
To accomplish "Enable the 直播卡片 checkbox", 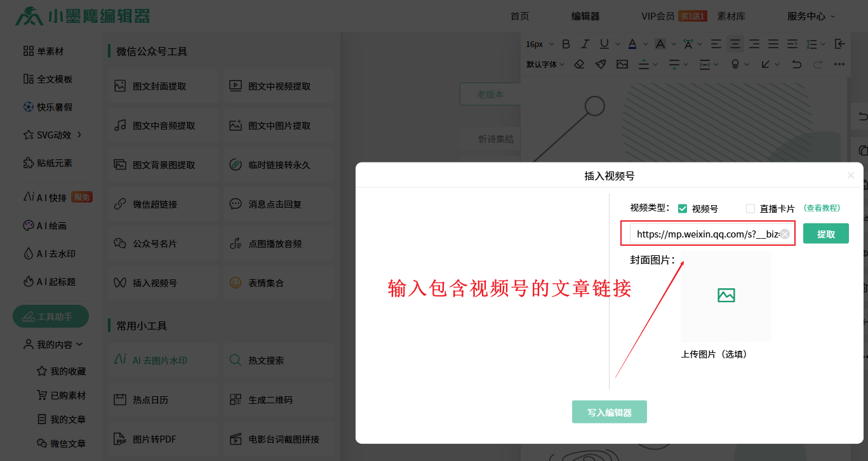I will [751, 208].
